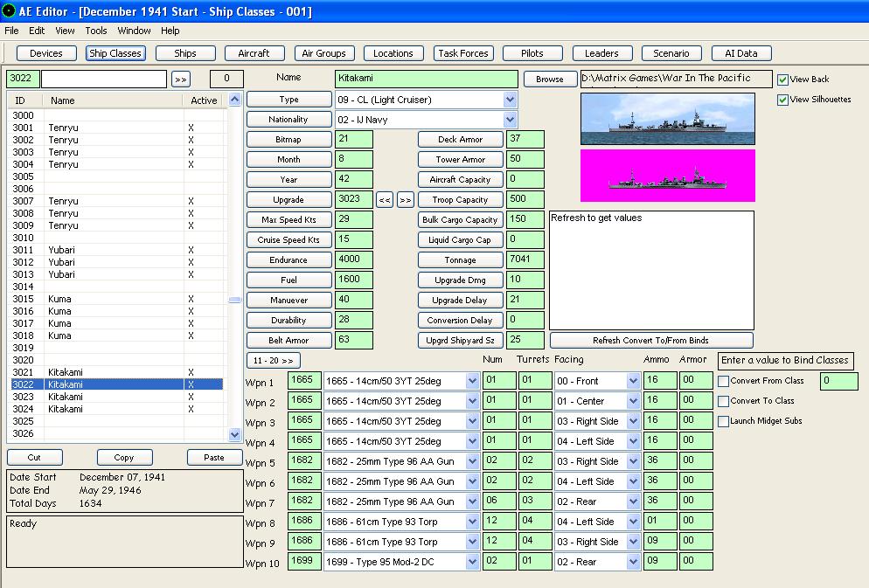Expand the Wpn 10 weapon dropdown

[x=472, y=562]
